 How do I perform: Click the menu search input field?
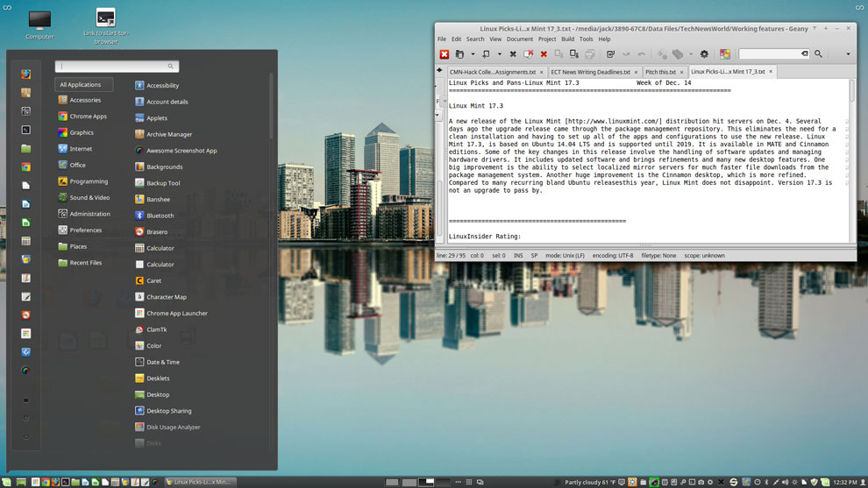[117, 67]
